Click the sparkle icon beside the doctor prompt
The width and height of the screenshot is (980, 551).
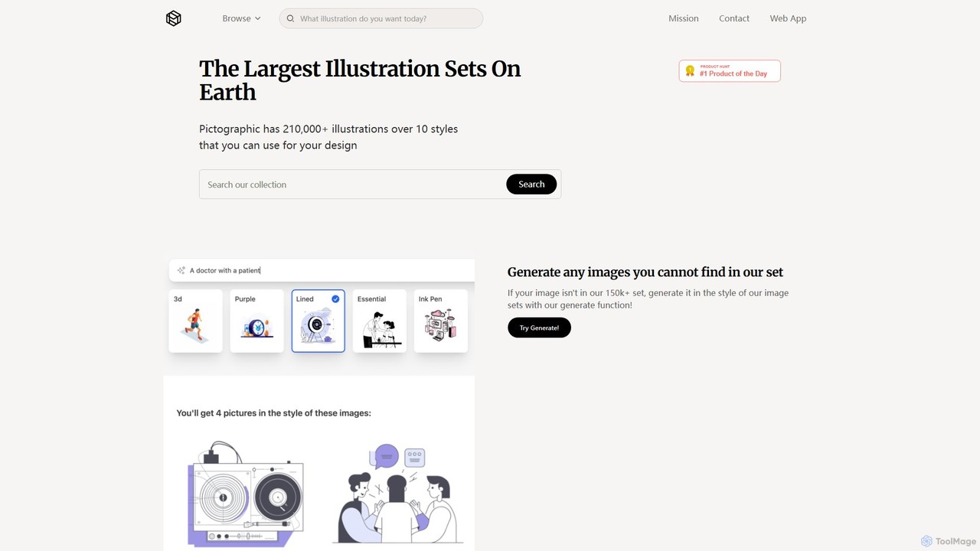click(181, 270)
